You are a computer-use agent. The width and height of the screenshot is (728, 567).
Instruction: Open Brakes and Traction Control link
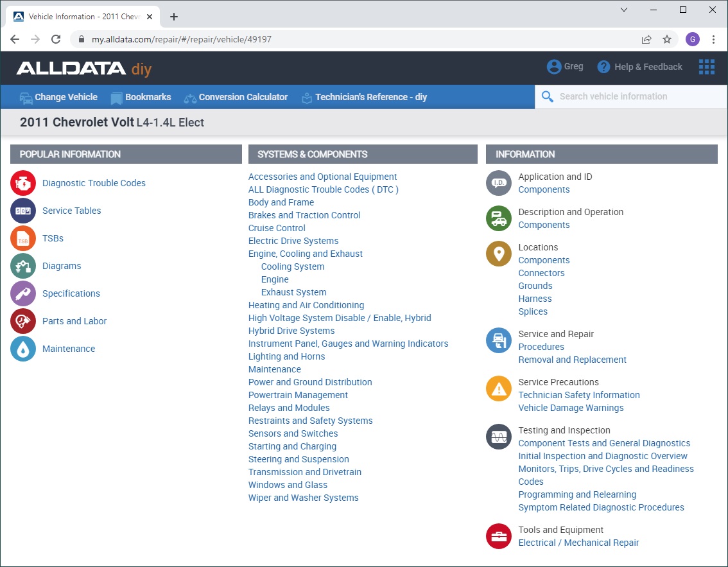click(x=304, y=215)
